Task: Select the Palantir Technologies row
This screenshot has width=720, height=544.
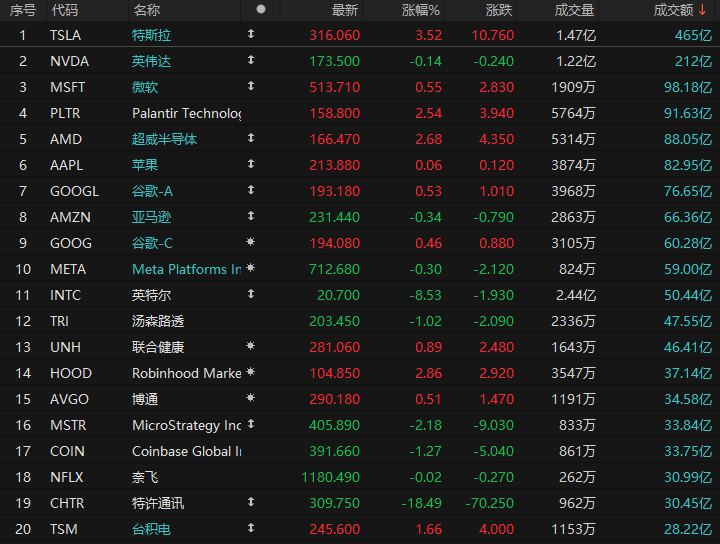Action: tap(360, 113)
